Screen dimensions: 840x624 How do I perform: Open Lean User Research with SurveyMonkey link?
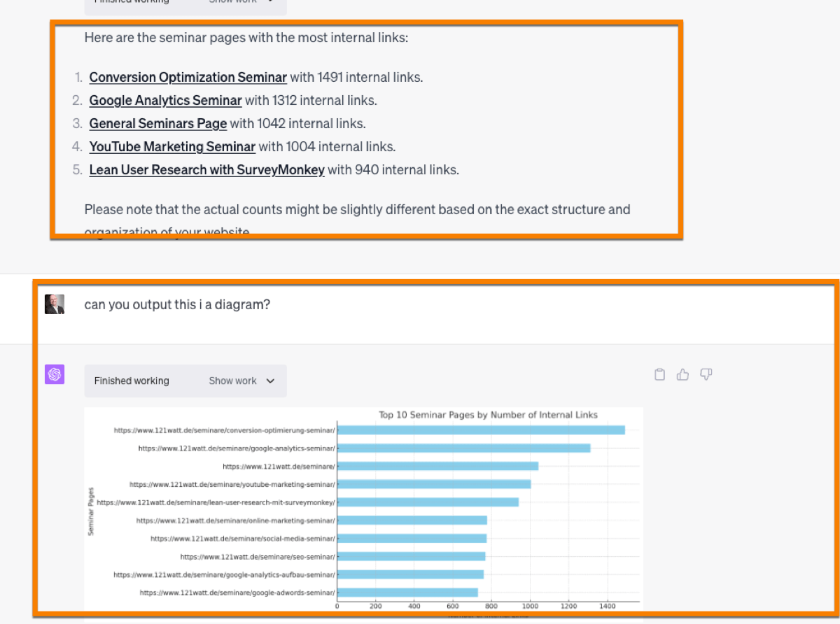click(x=206, y=170)
